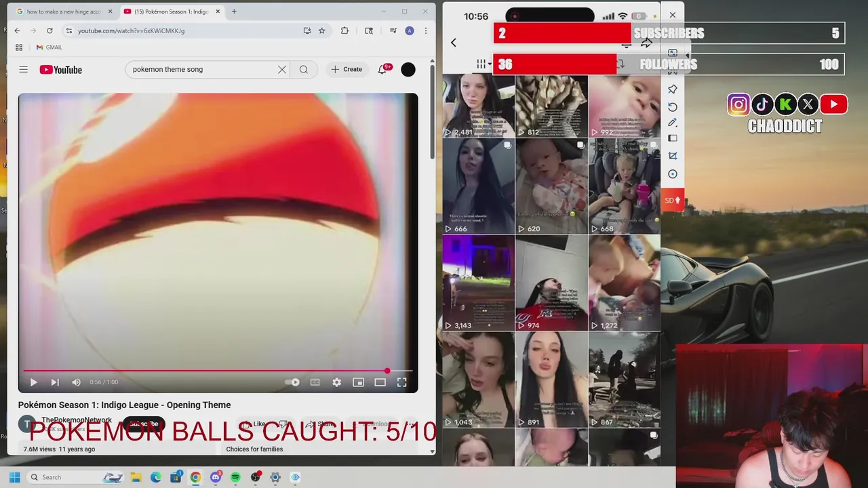Open a new Chrome tab
This screenshot has width=868, height=488.
coord(234,12)
